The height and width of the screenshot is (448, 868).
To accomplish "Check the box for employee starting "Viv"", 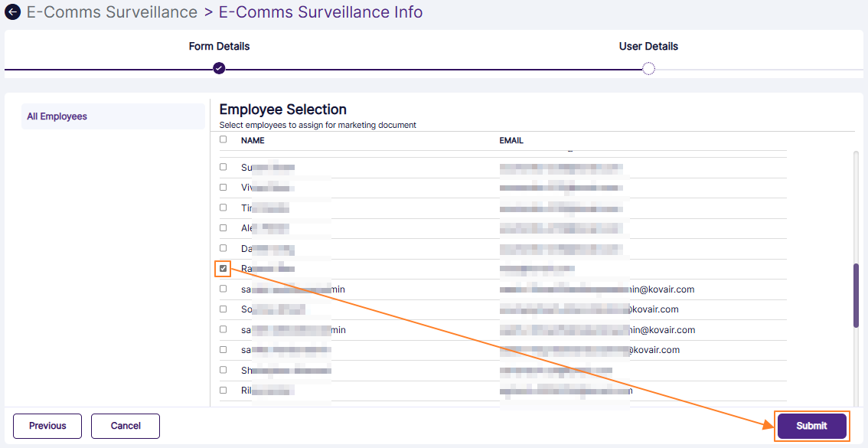I will (x=224, y=187).
